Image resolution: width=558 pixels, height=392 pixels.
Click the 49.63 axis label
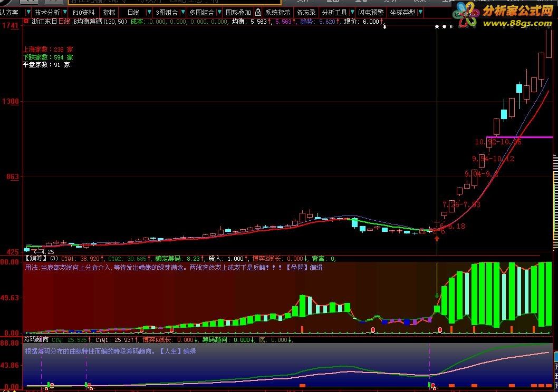click(x=9, y=298)
